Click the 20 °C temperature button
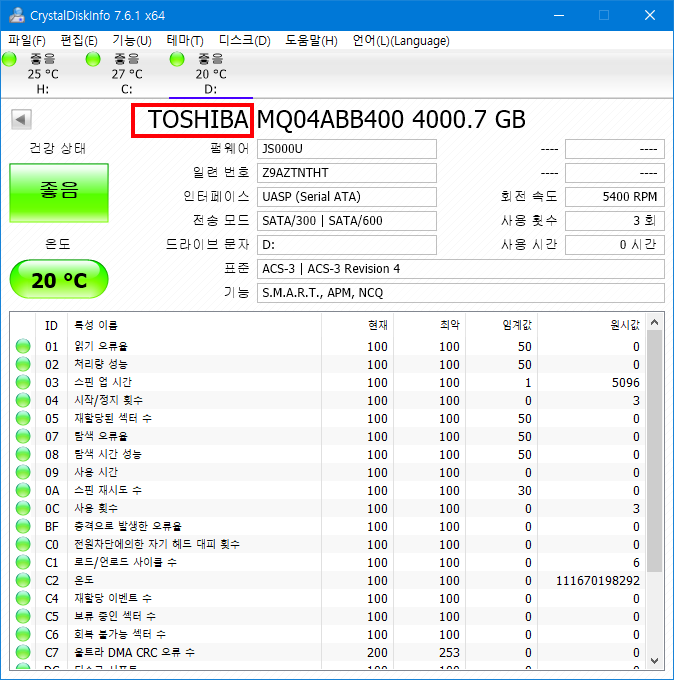The width and height of the screenshot is (674, 680). (59, 280)
